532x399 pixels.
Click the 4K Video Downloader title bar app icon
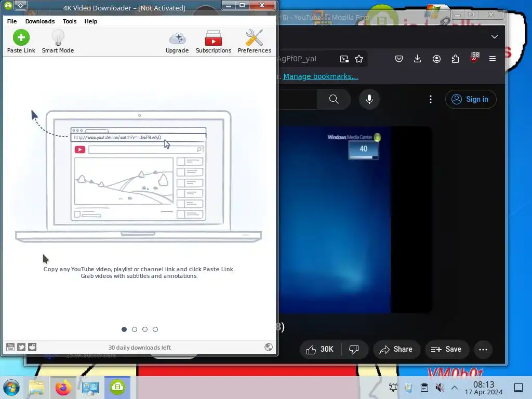coord(8,5)
